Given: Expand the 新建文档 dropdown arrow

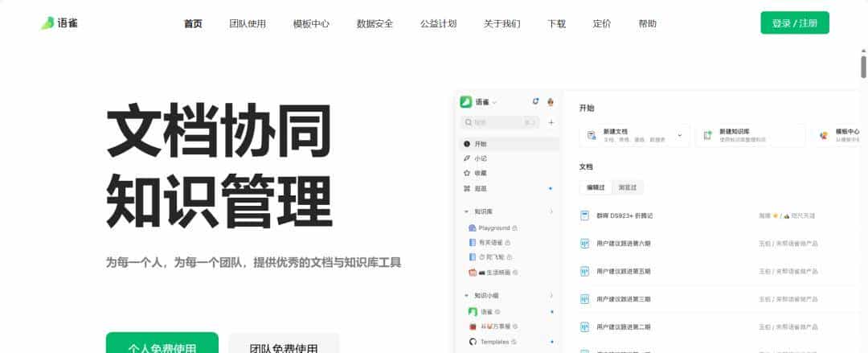Looking at the screenshot, I should 680,134.
